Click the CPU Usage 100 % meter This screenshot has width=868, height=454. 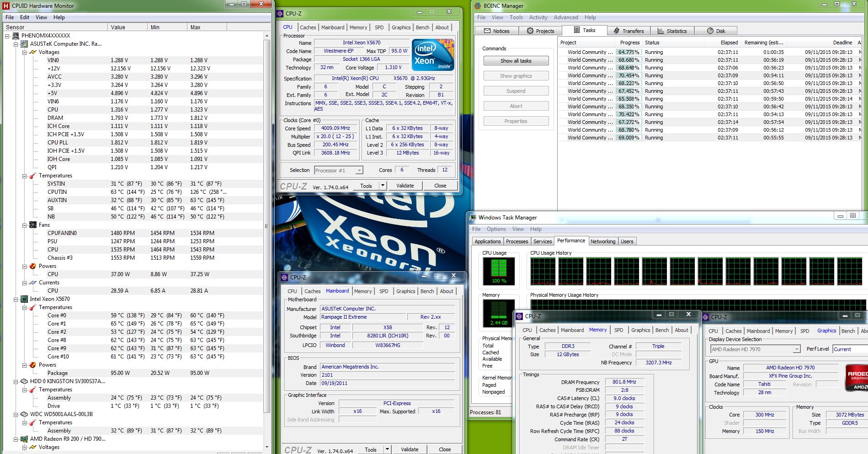coord(499,271)
